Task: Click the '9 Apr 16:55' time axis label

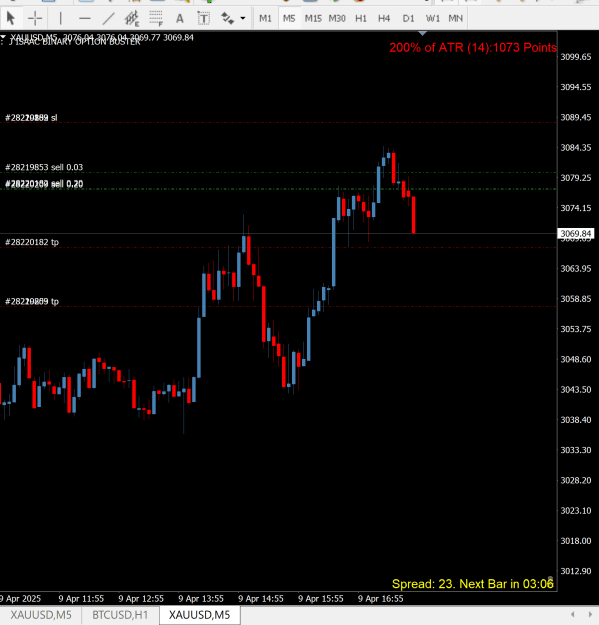Action: 381,599
